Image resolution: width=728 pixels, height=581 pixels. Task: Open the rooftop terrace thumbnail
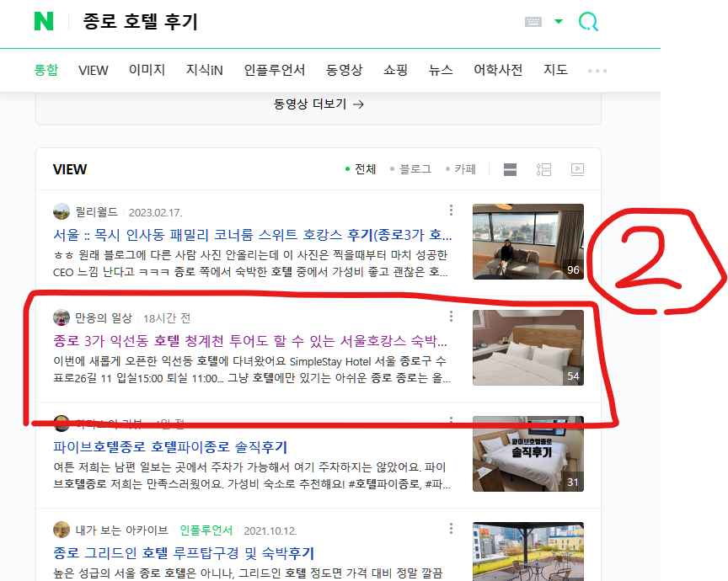(528, 552)
